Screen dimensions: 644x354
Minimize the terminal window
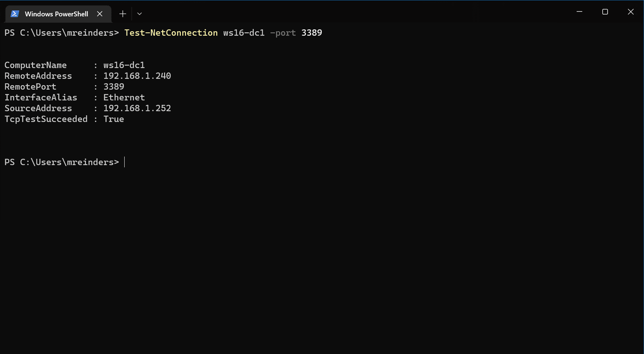[579, 12]
